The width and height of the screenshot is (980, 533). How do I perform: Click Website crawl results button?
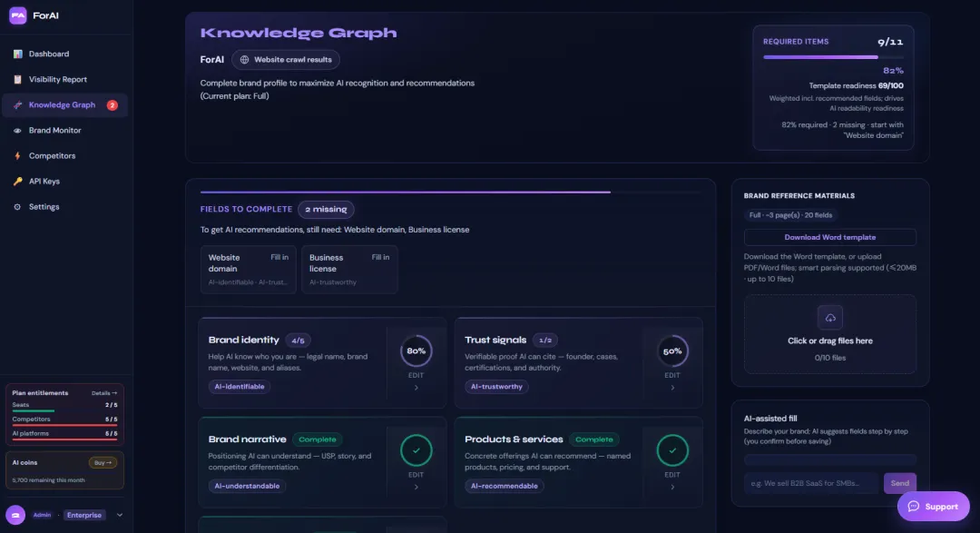tap(286, 59)
